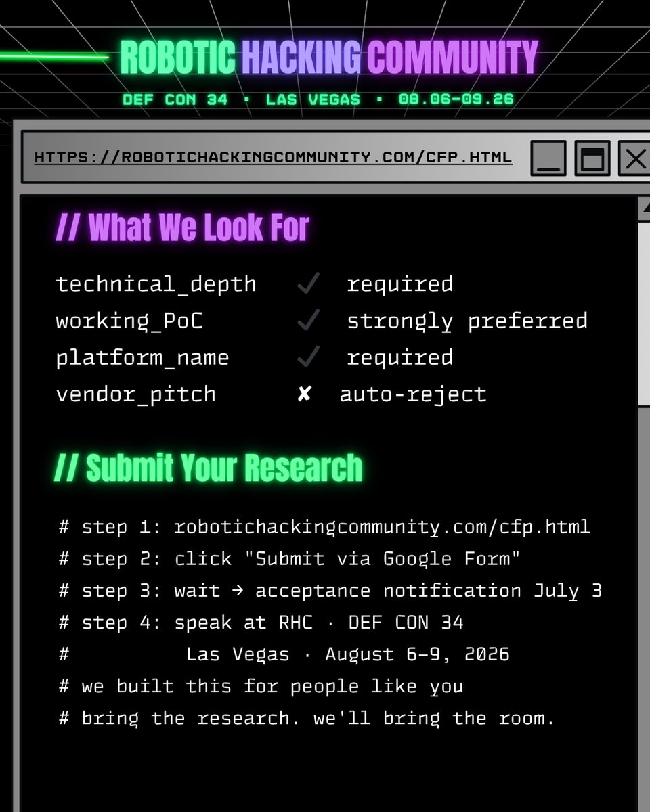This screenshot has height=812, width=650.
Task: Click the 'platform_name' label
Action: coord(142,358)
